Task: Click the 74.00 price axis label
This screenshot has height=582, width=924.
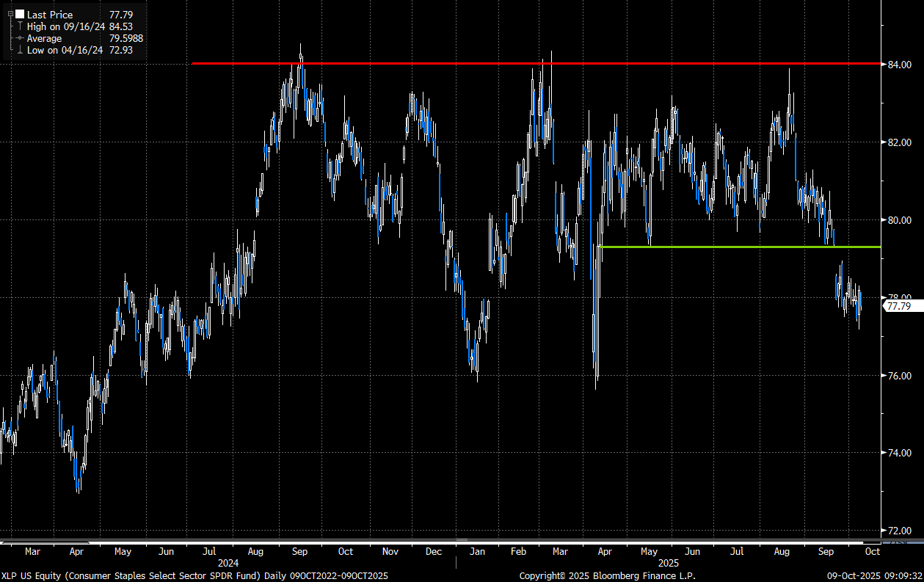Action: pos(899,454)
